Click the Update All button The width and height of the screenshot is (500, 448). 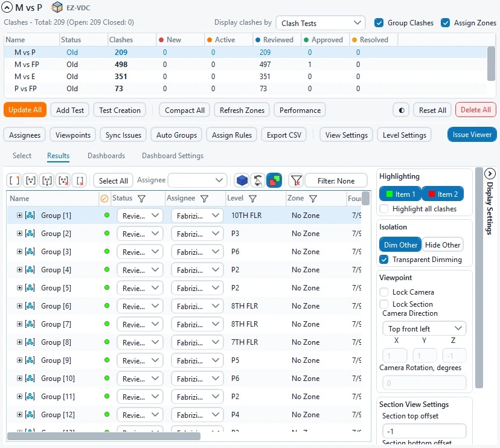coord(25,110)
